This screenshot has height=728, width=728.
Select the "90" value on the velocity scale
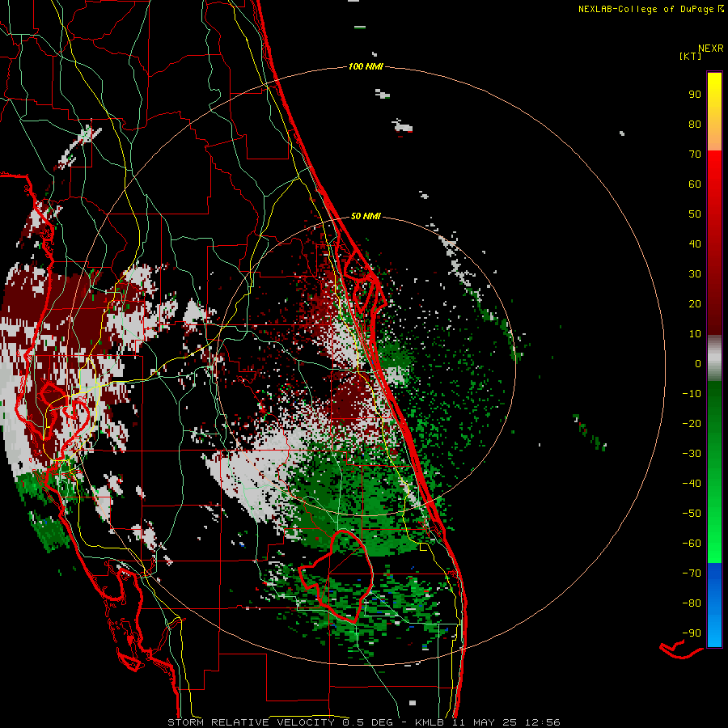(x=695, y=94)
